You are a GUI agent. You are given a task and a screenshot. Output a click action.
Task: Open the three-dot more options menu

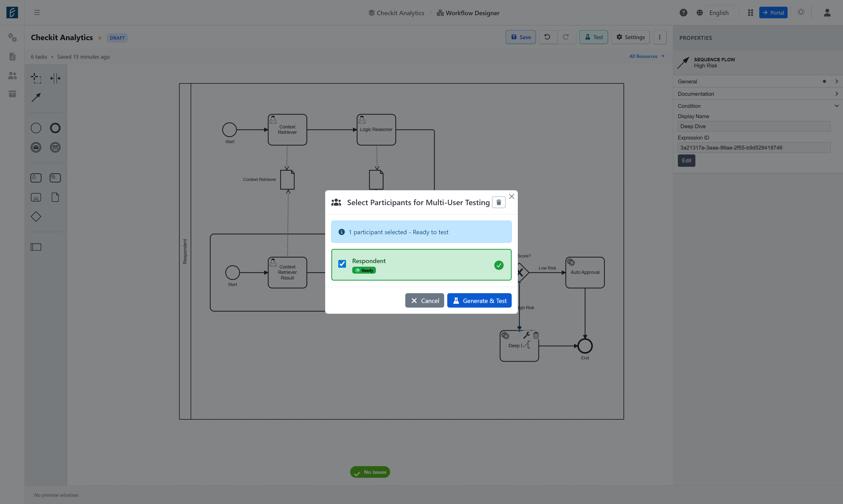click(x=660, y=37)
